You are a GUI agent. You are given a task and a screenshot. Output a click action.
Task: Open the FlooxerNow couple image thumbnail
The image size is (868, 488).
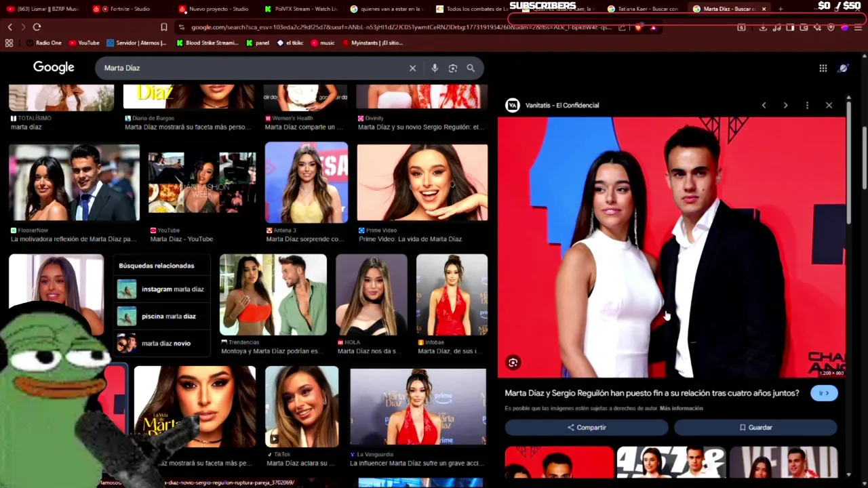74,183
